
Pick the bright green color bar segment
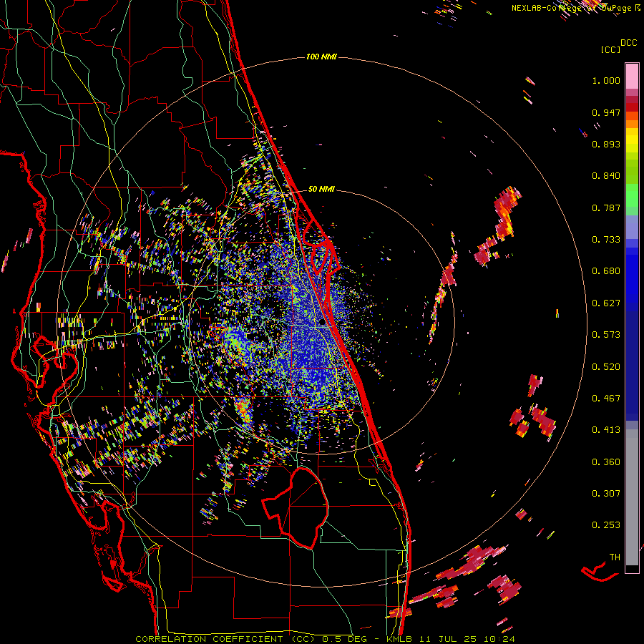632,195
